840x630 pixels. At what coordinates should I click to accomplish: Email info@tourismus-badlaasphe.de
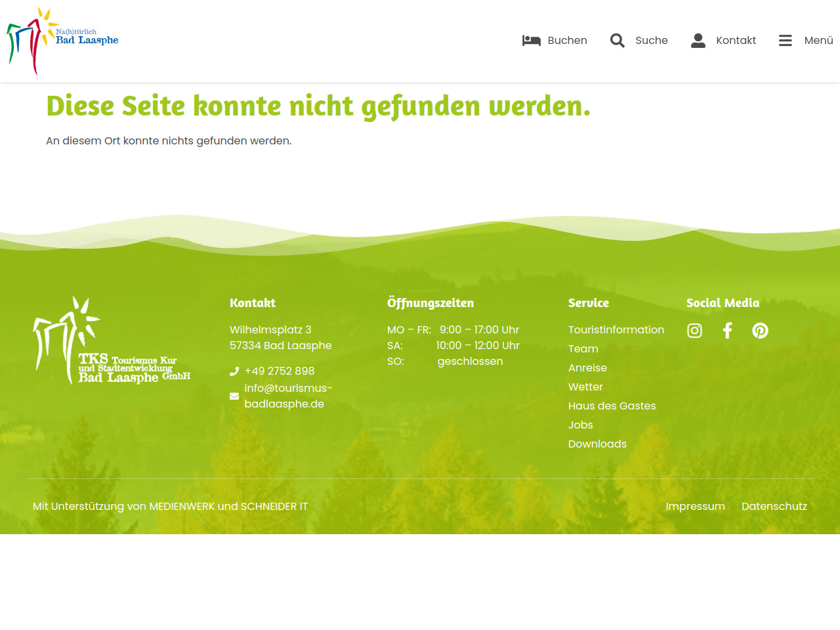coord(287,396)
